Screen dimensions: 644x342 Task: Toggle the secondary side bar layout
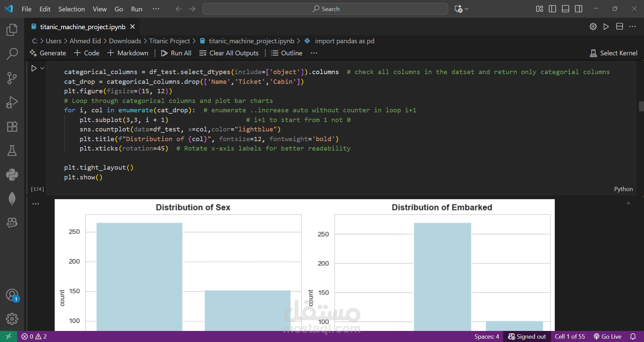(x=579, y=9)
